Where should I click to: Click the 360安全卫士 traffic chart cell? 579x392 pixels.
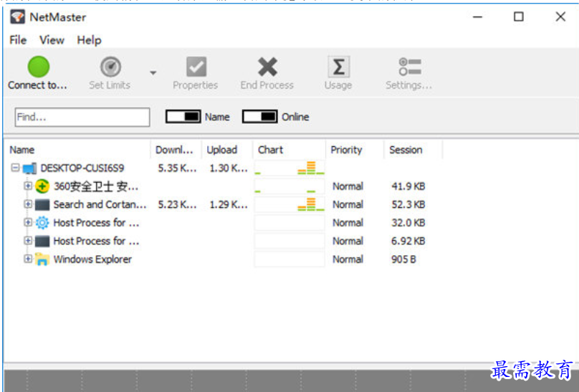click(289, 186)
